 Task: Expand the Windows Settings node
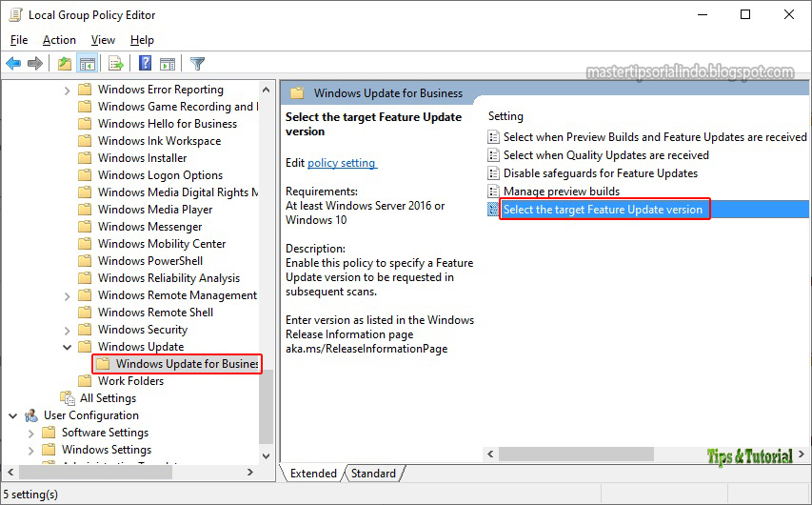tap(30, 451)
